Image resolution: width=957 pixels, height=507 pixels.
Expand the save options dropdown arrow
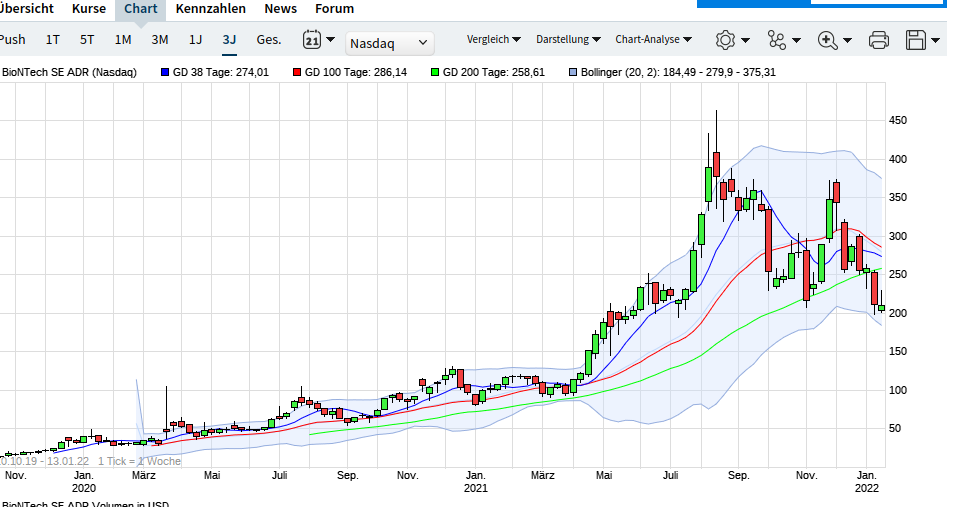[x=936, y=41]
